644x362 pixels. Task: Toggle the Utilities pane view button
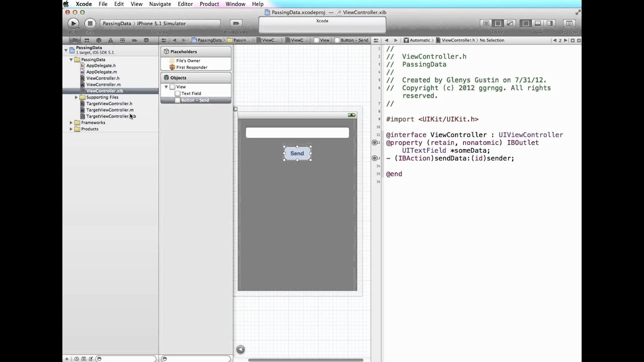550,23
